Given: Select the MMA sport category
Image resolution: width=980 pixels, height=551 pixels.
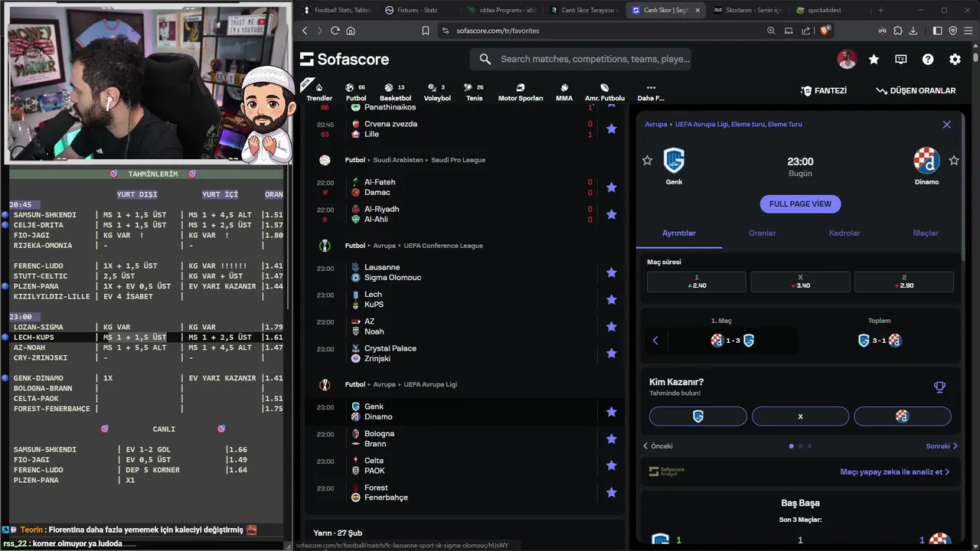Looking at the screenshot, I should point(564,92).
